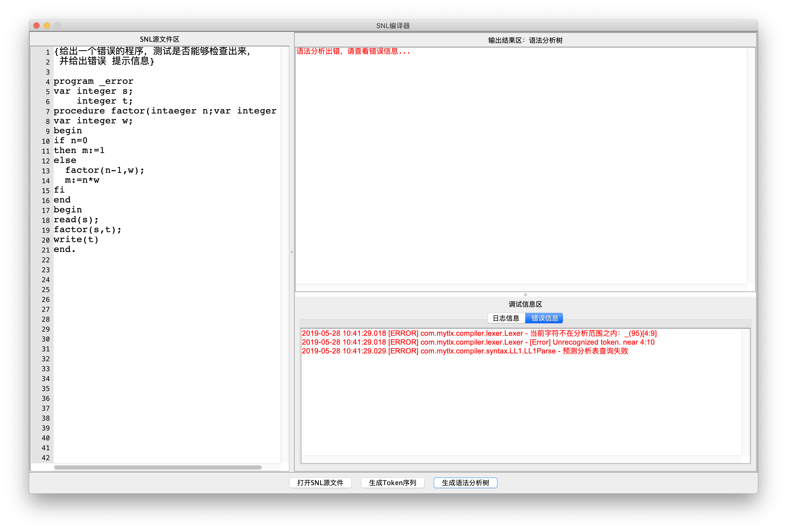Click the 生成语法分析树 button
The height and width of the screenshot is (532, 787).
coord(465,483)
